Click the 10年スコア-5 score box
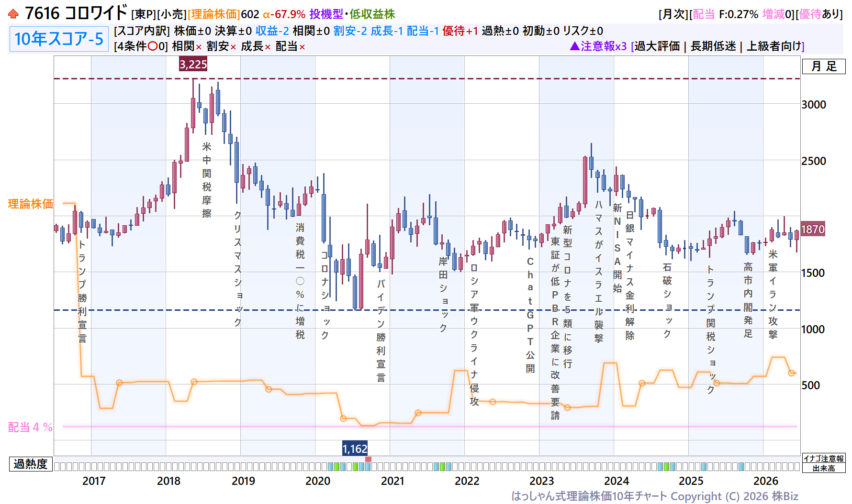 click(x=59, y=39)
